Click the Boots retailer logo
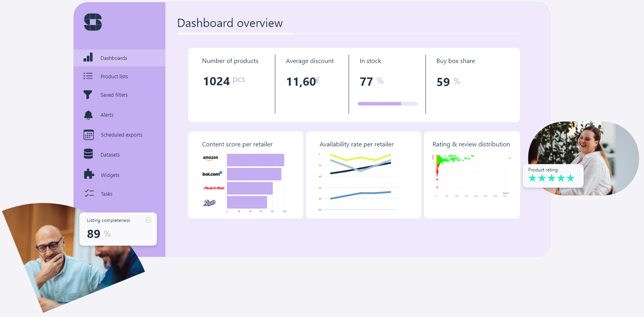The image size is (644, 317). (209, 203)
